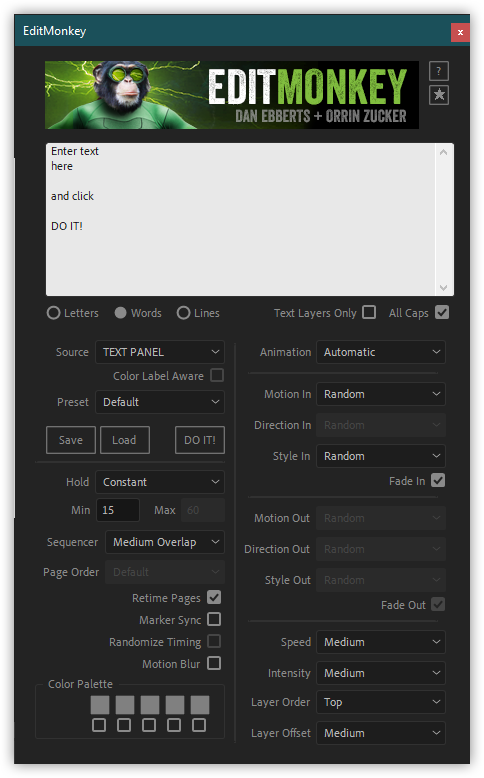Click the Save button
Image resolution: width=484 pixels, height=778 pixels.
(x=71, y=440)
